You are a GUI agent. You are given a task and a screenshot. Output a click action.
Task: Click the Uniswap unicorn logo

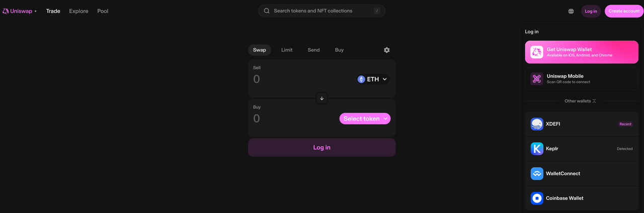pyautogui.click(x=6, y=11)
